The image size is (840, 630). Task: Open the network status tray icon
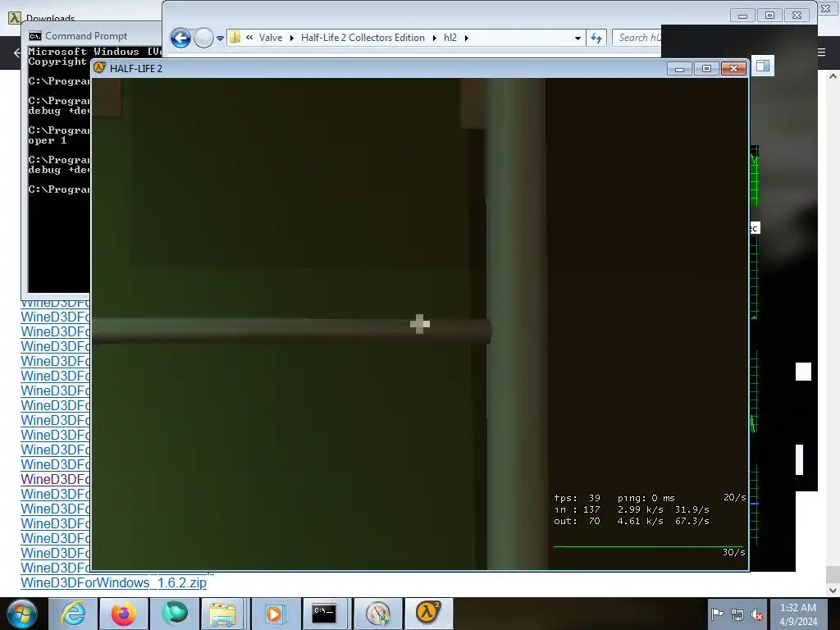tap(737, 615)
